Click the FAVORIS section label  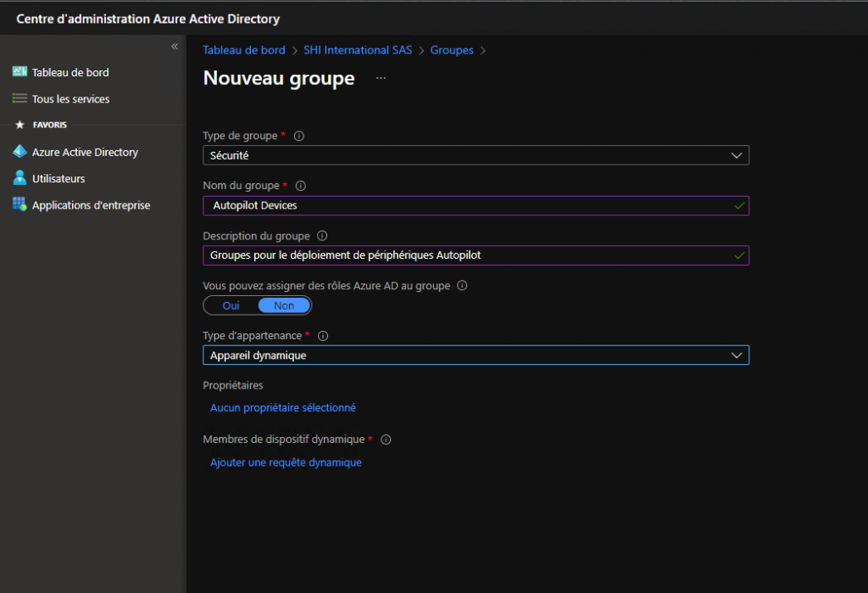(50, 125)
